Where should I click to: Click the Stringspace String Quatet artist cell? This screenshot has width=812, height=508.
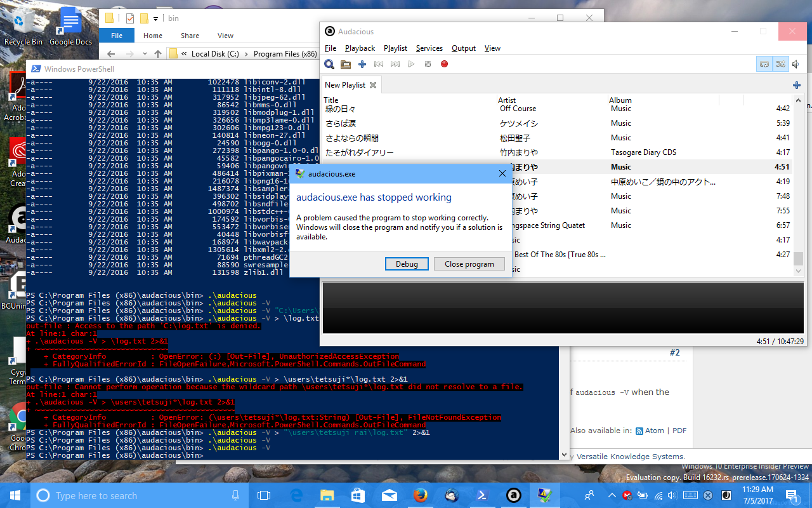549,225
